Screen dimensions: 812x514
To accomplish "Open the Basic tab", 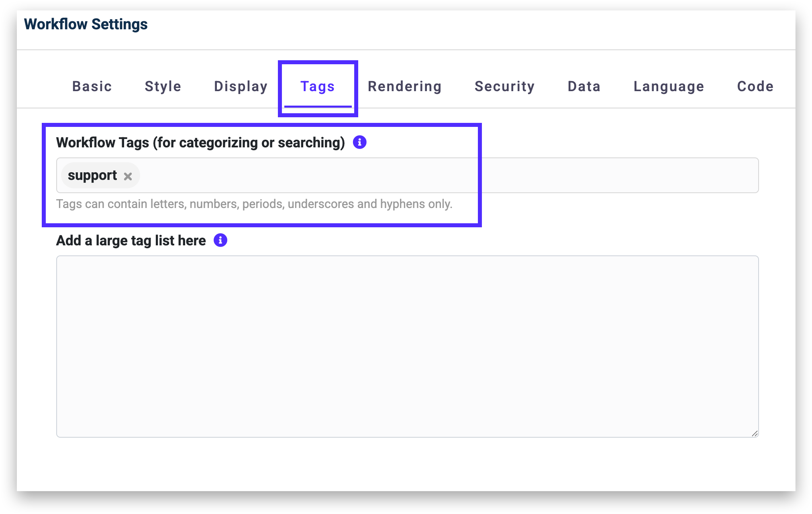I will click(x=92, y=86).
